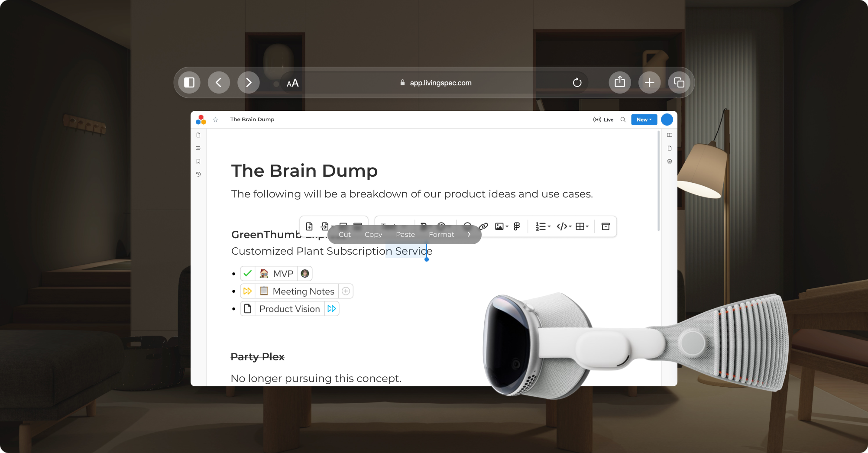
Task: Expand the New dropdown button
Action: tap(644, 120)
